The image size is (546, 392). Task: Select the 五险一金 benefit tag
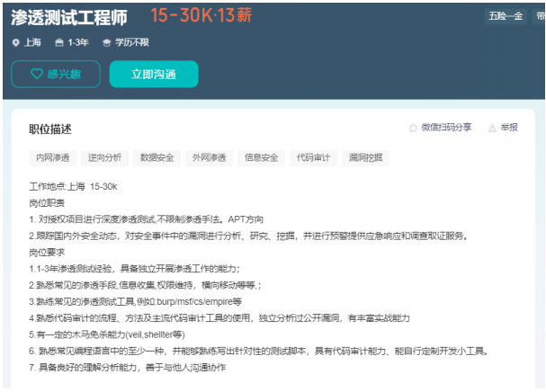[506, 16]
